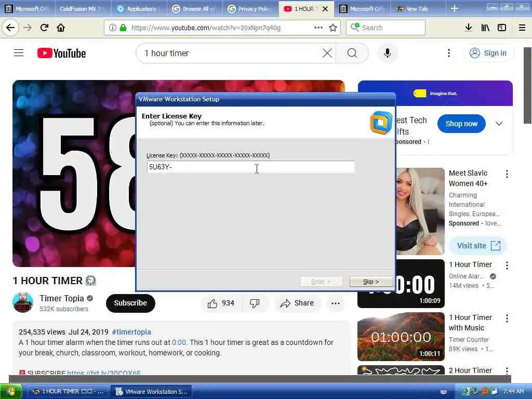The height and width of the screenshot is (399, 532).
Task: Open 1 Hour Timer with Music thumbnail
Action: (x=401, y=337)
